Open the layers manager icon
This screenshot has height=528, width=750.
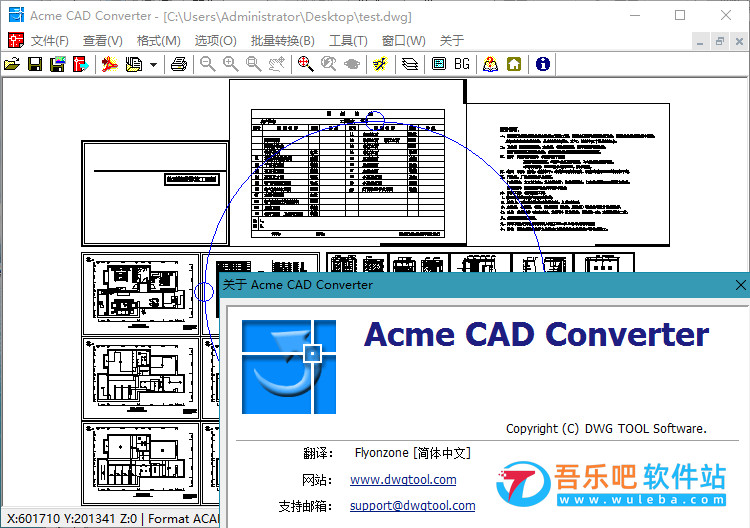tap(409, 64)
